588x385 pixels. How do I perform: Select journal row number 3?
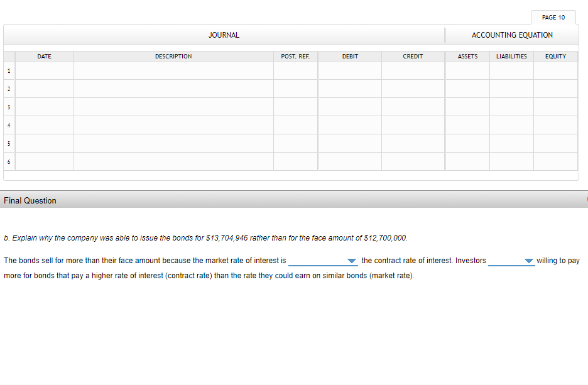click(9, 107)
